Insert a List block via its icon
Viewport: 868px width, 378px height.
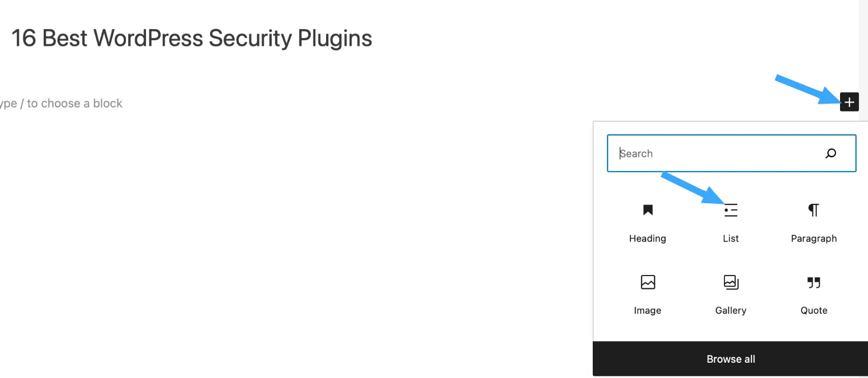(x=731, y=210)
